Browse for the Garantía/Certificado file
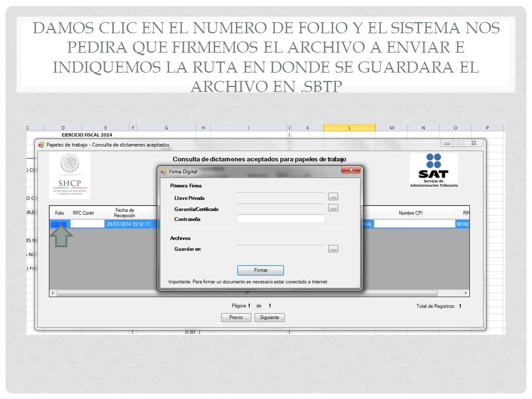 coord(333,208)
